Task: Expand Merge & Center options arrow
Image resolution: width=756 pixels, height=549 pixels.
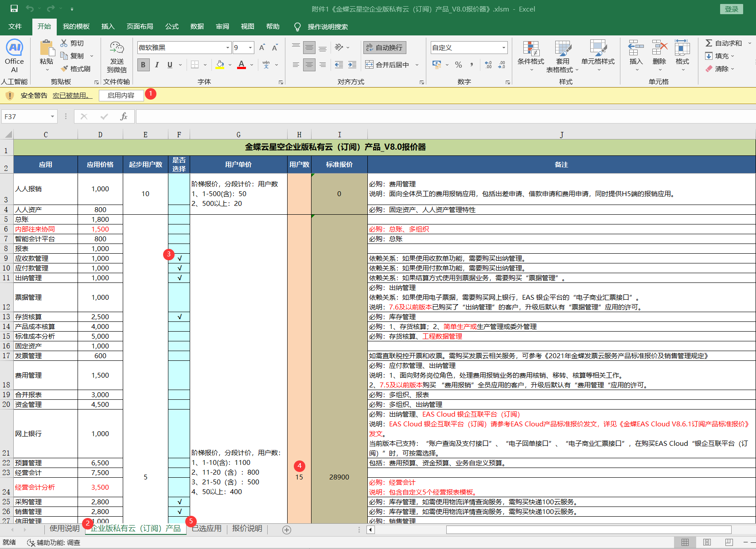Action: (x=417, y=65)
